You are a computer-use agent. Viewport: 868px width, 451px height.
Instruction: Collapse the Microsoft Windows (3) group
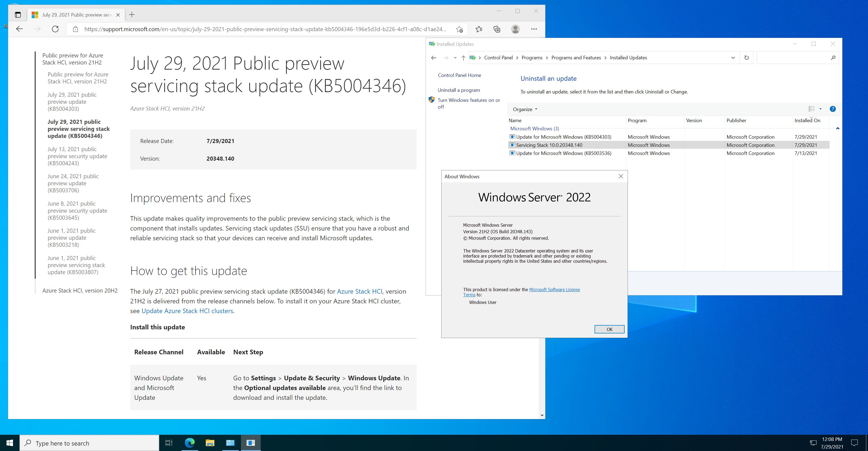pyautogui.click(x=838, y=128)
